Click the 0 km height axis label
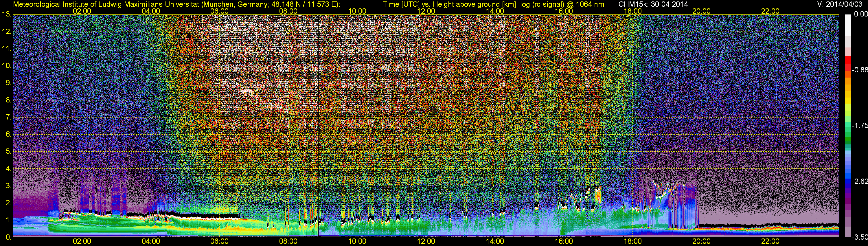Image resolution: width=868 pixels, height=246 pixels. point(8,237)
